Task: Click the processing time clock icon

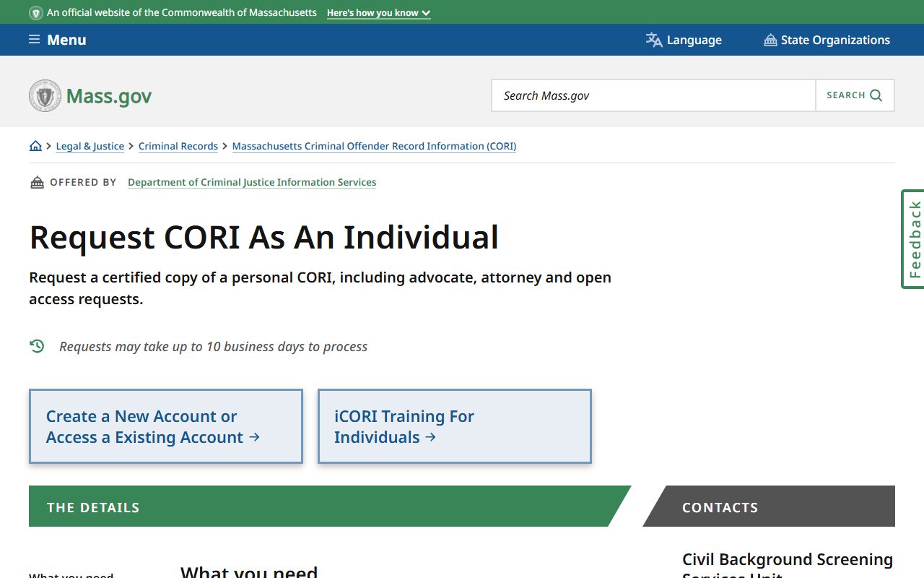Action: [38, 346]
